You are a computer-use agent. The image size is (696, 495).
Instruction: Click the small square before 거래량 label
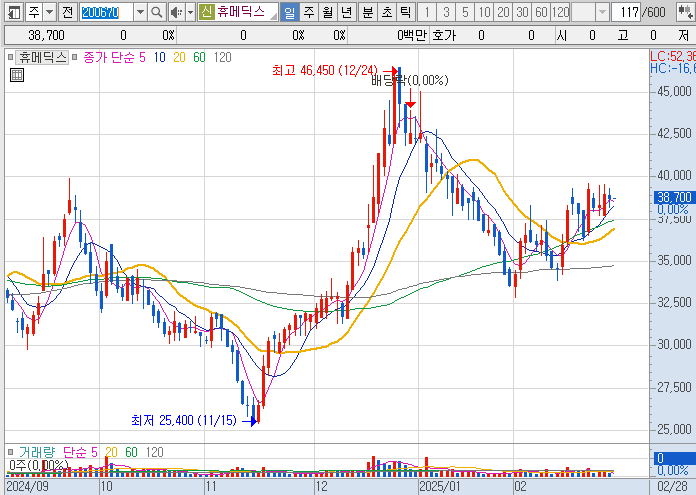(10, 452)
